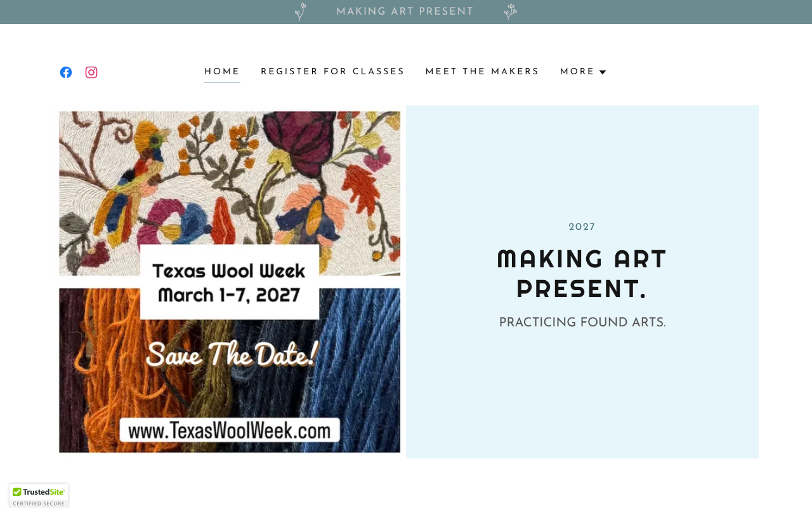
Task: Click the www.TexasWoolWeek.com label on the banner
Action: point(230,431)
